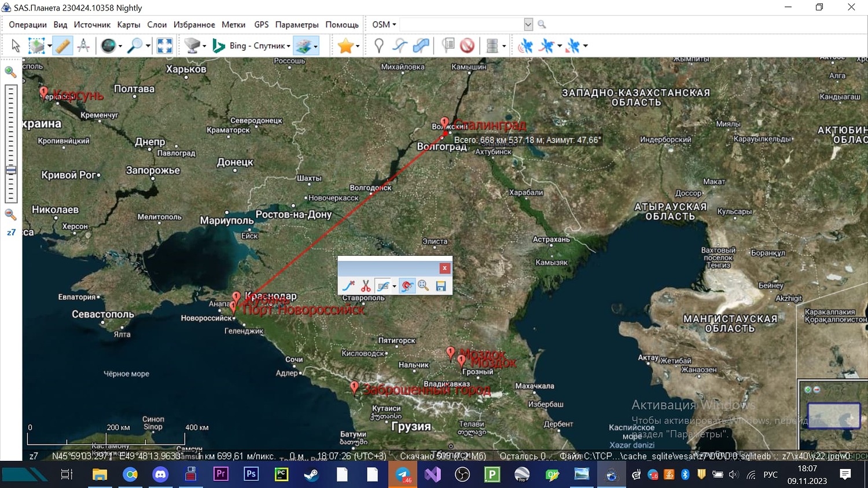Click the zoom level slider handle
The image size is (868, 488).
pos(10,170)
